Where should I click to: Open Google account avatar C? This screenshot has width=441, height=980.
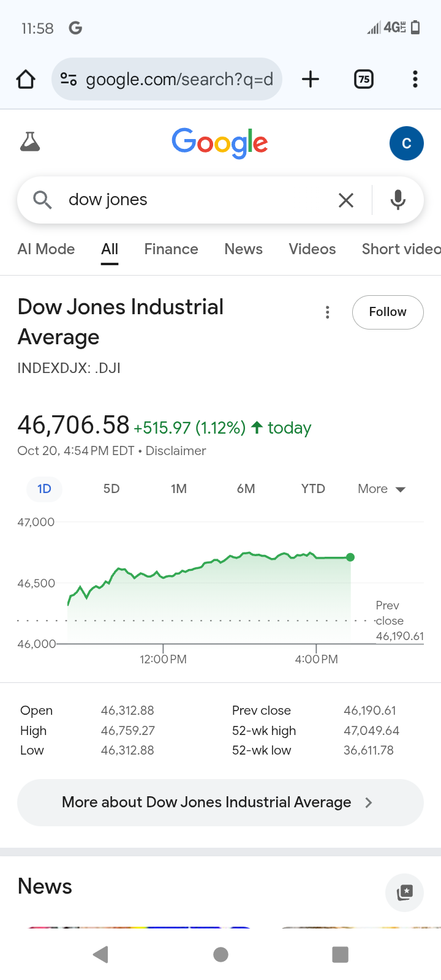click(x=406, y=143)
